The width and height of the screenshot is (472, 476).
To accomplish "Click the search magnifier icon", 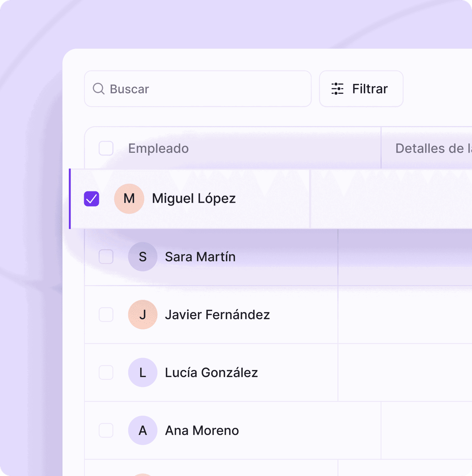I will (x=99, y=89).
